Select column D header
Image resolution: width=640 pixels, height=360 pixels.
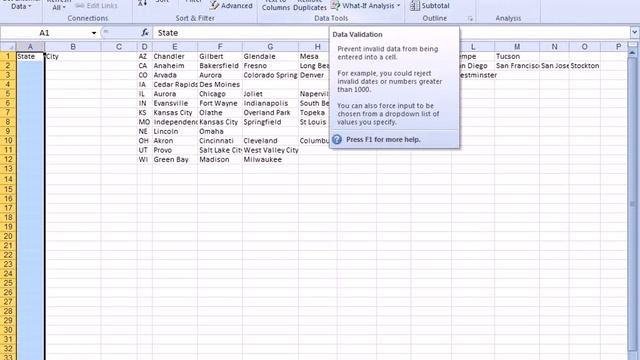click(144, 47)
